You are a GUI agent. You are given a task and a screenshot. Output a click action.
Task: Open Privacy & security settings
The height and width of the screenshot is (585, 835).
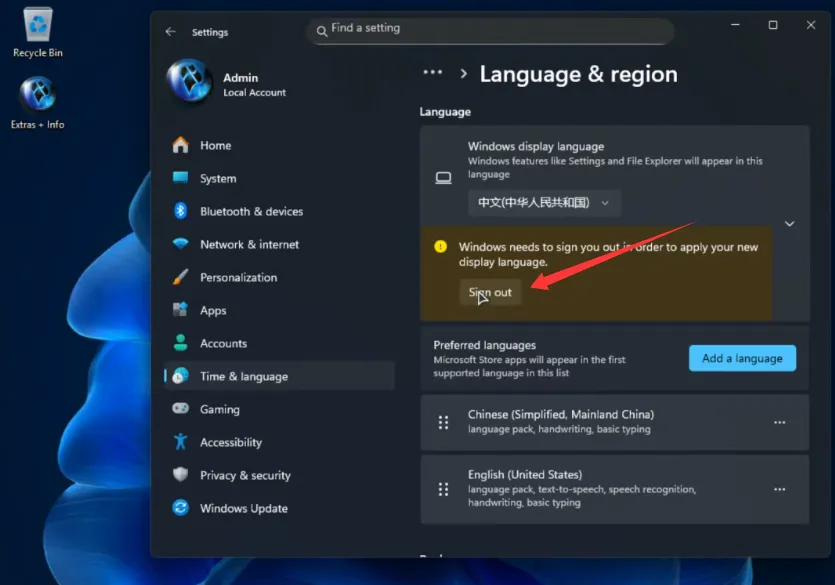(x=245, y=475)
